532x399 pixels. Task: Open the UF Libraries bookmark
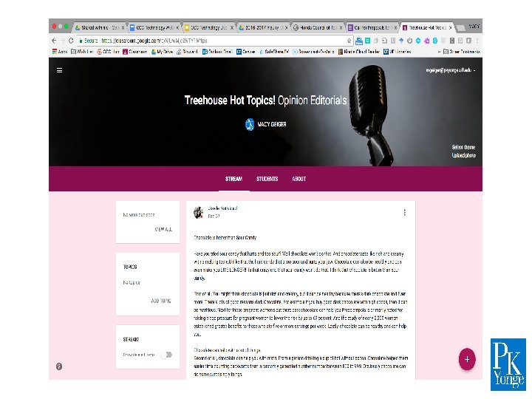point(397,52)
